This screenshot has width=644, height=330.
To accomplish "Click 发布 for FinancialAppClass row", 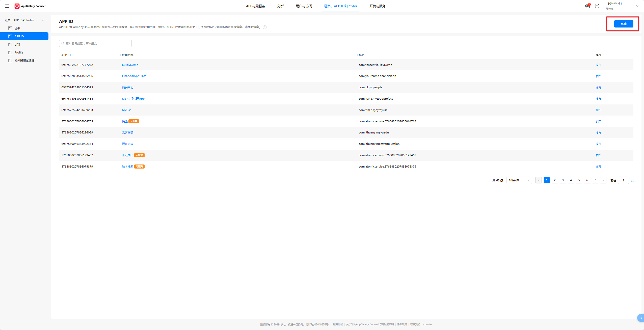I will (598, 76).
